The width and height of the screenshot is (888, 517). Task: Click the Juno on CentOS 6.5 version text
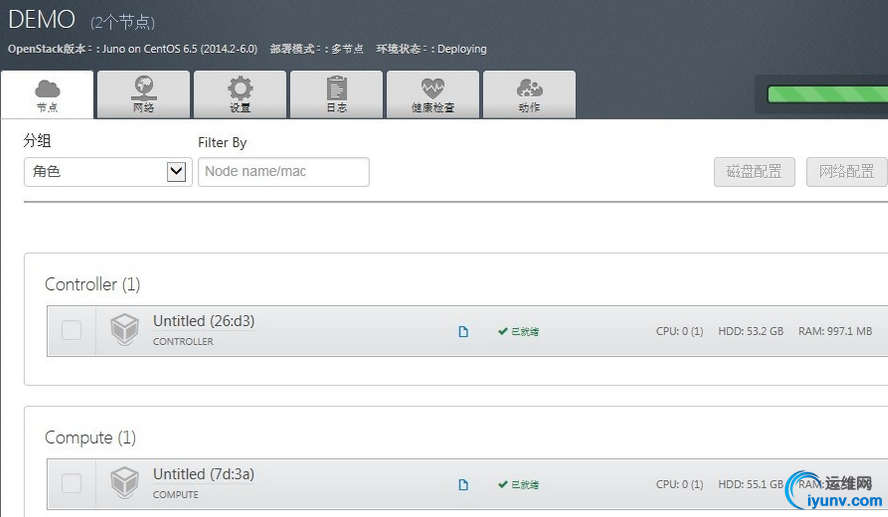180,49
